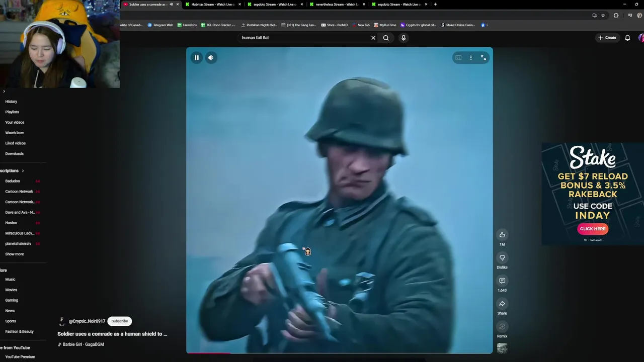
Task: Open the Store - PreMiD bookmark
Action: 334,25
